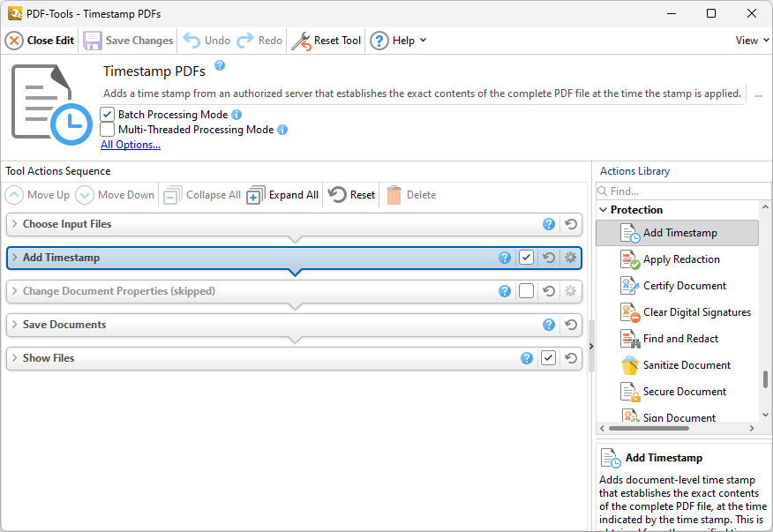Open the View dropdown menu
Viewport: 773px width, 532px height.
(749, 40)
